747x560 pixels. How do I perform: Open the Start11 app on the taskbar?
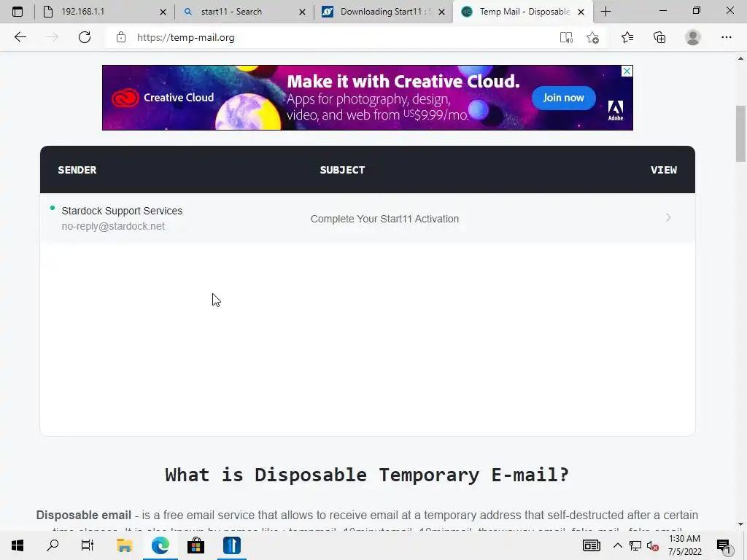tap(231, 545)
